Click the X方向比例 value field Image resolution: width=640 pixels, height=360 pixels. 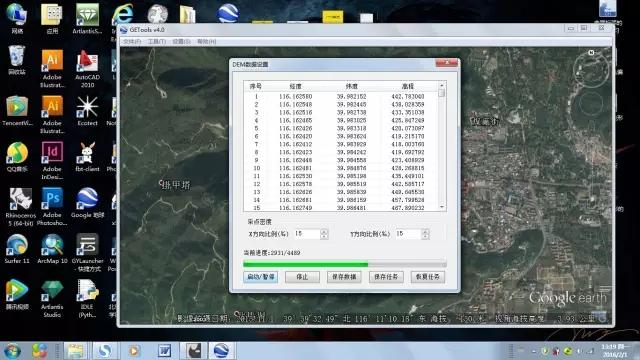tap(307, 234)
